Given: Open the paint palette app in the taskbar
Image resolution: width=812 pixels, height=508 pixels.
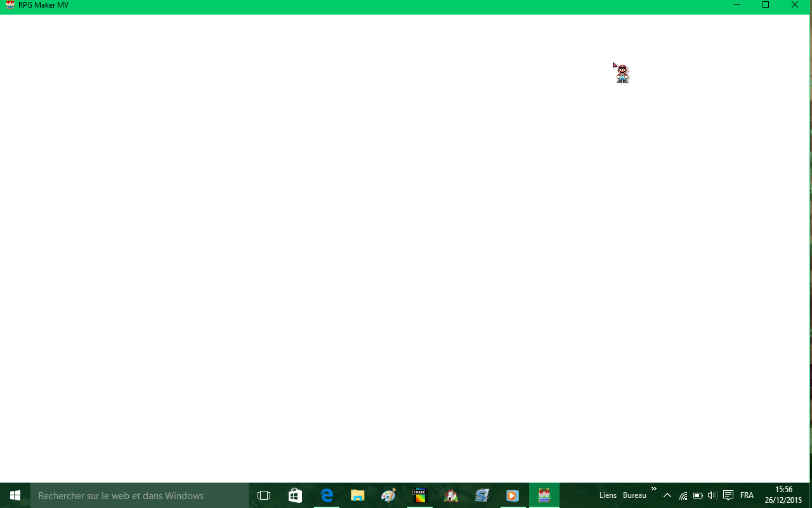Looking at the screenshot, I should coord(388,495).
